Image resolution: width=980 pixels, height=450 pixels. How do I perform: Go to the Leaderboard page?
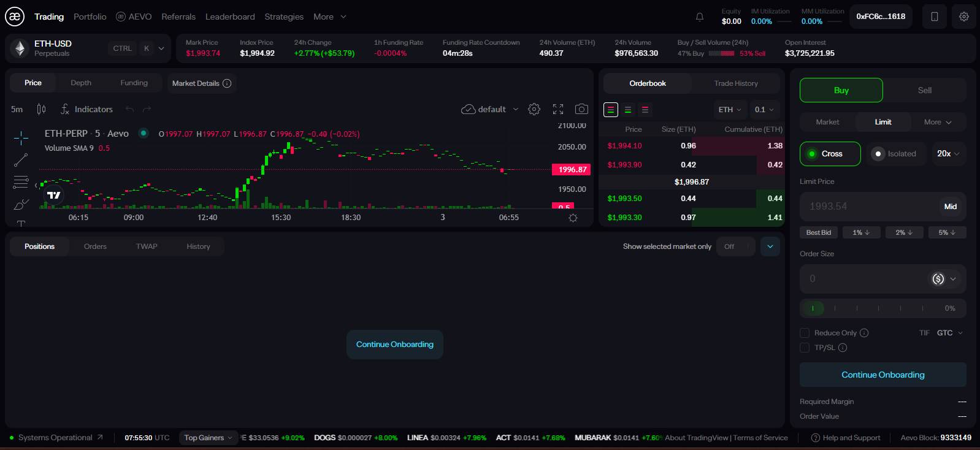pyautogui.click(x=230, y=17)
